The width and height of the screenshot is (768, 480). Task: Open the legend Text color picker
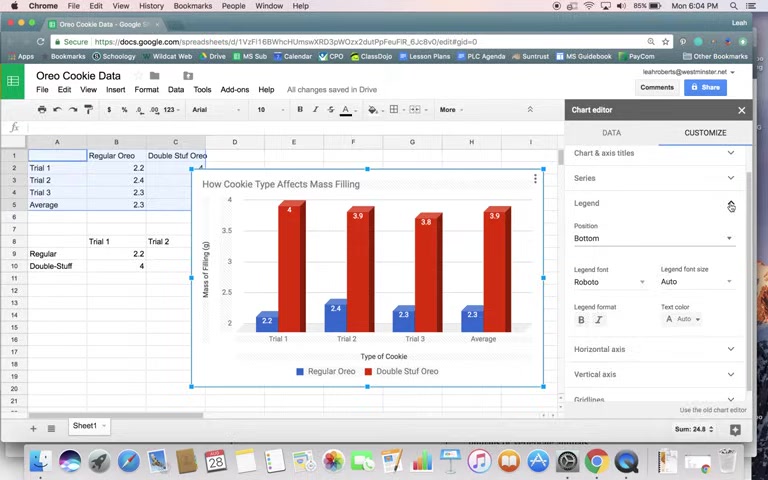click(x=682, y=319)
